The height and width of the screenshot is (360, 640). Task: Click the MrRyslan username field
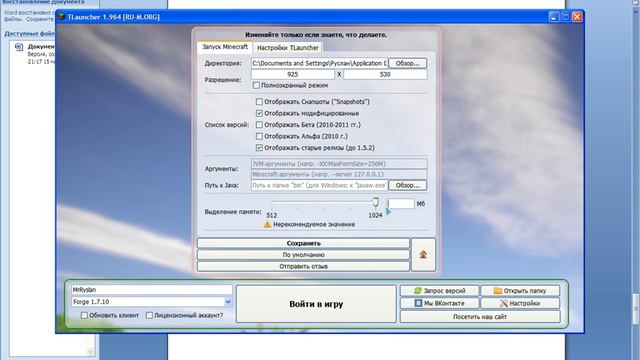pos(152,290)
